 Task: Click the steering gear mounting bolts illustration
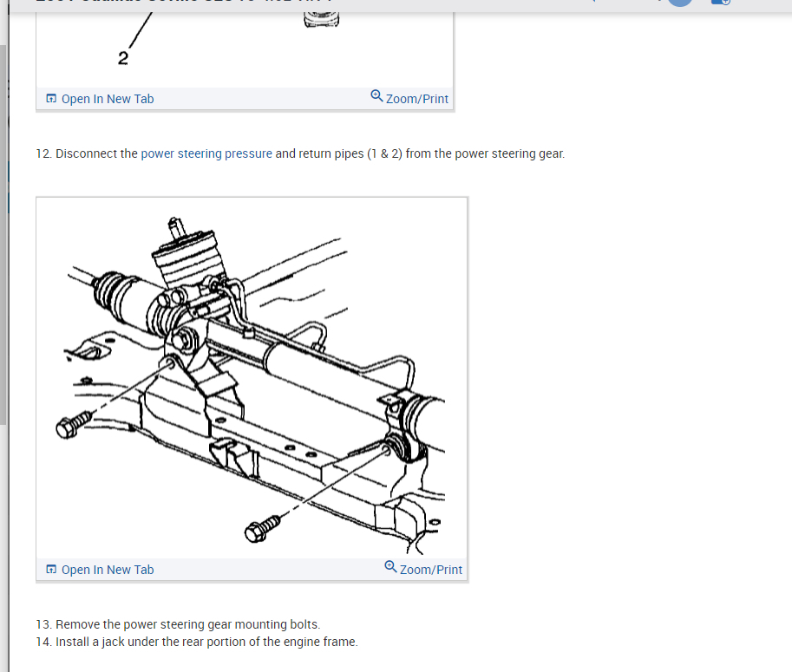pyautogui.click(x=252, y=379)
